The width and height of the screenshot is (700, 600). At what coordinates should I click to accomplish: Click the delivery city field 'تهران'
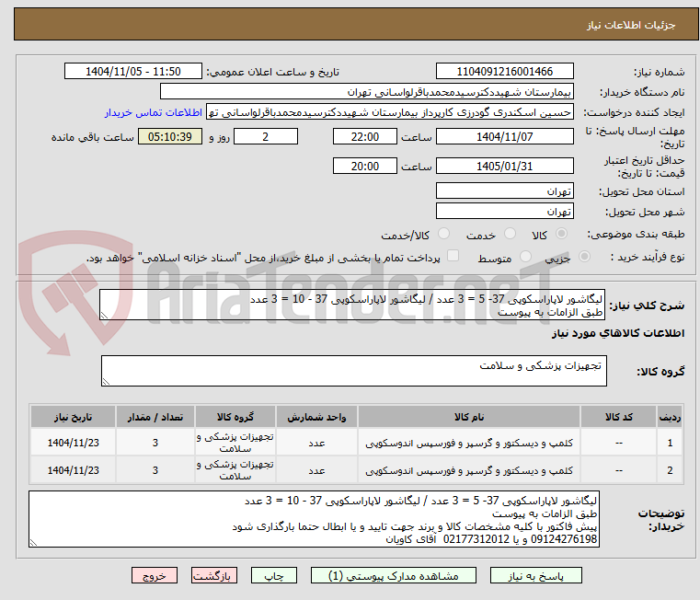(504, 212)
